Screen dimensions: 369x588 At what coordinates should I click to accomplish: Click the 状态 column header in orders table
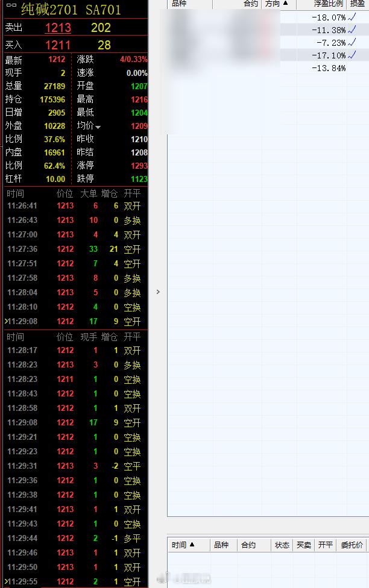pos(282,545)
